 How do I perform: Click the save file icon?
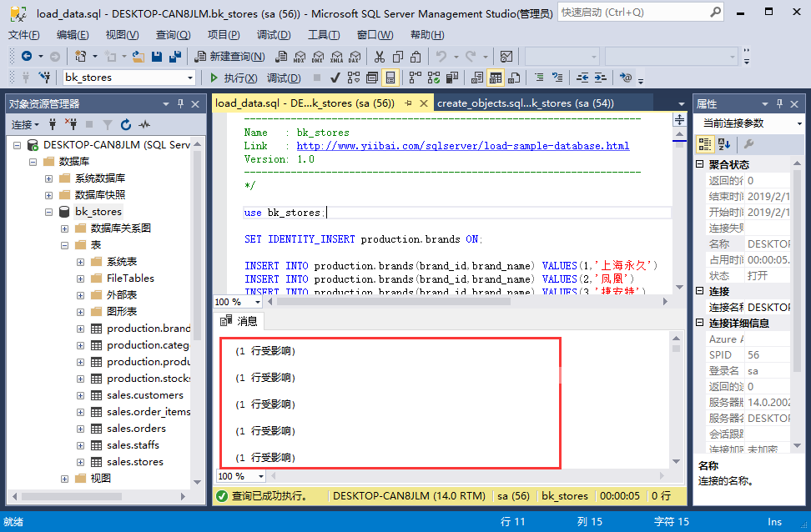tap(157, 56)
